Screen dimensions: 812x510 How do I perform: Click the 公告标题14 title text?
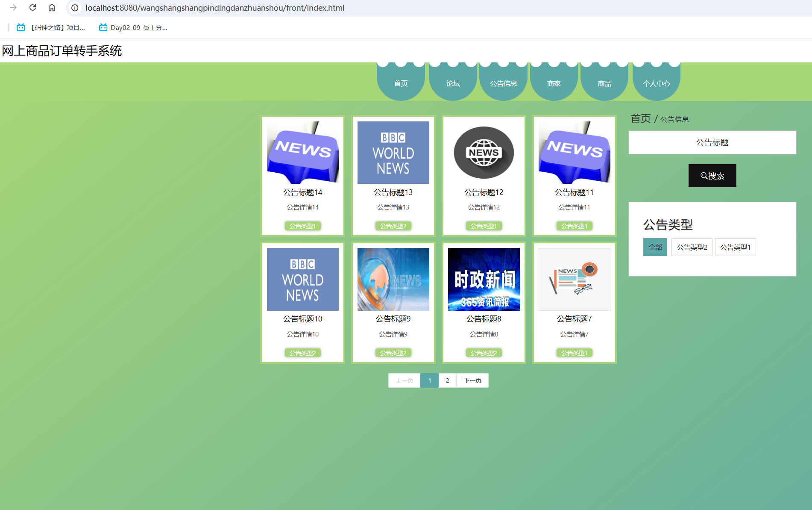[x=303, y=192]
